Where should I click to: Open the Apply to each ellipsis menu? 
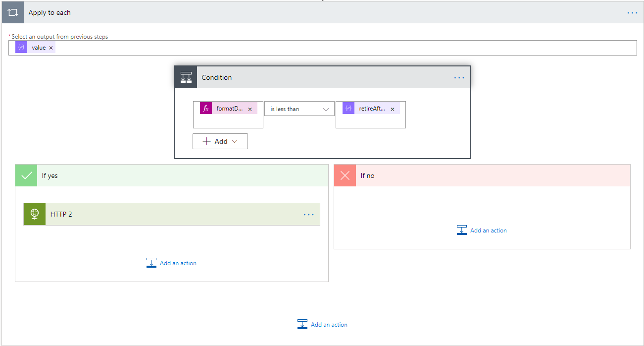(x=632, y=13)
